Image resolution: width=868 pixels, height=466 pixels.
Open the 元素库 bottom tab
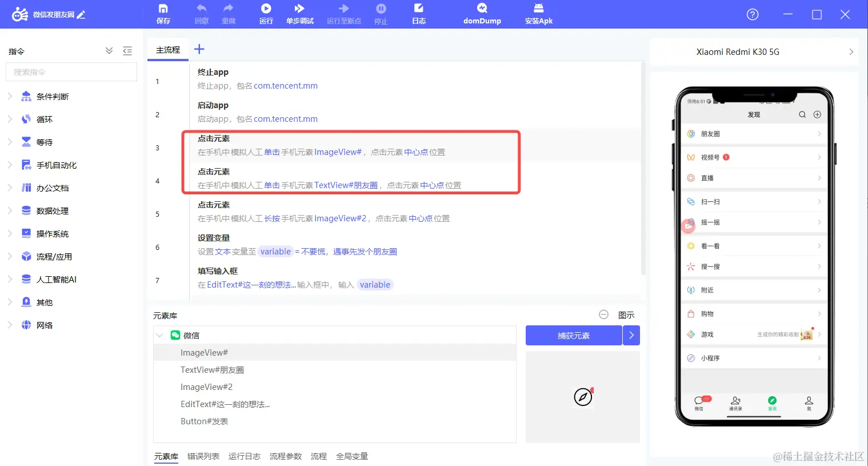coord(166,456)
